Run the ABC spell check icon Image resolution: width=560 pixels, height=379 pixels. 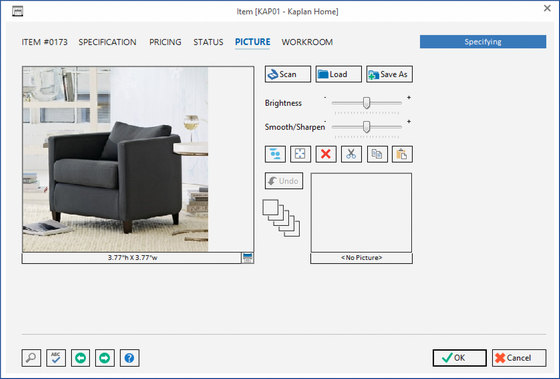(56, 358)
